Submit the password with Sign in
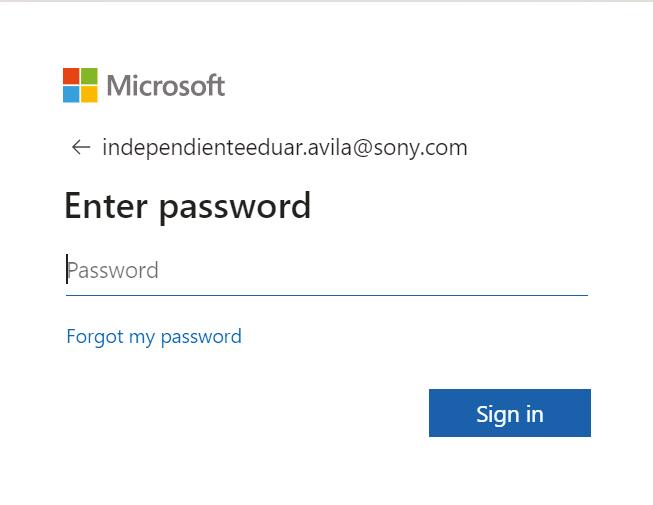This screenshot has width=653, height=505. [x=509, y=413]
